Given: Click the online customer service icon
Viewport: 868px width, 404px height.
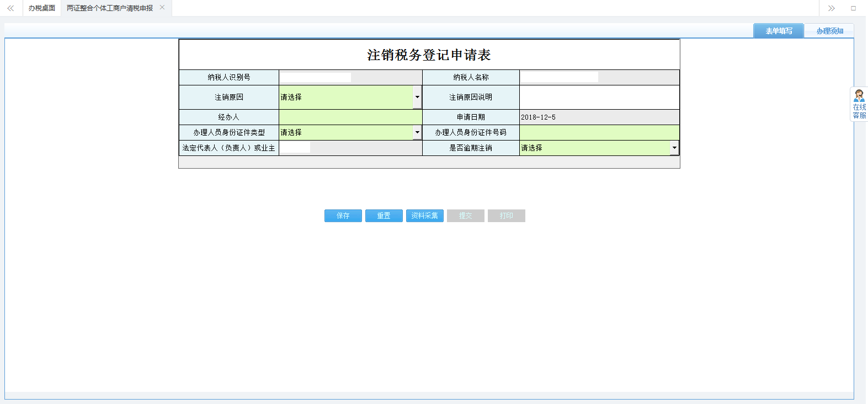Looking at the screenshot, I should (859, 104).
